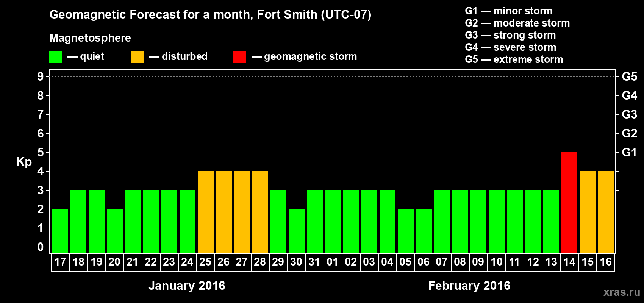Click the 'quiet' legend text

coord(92,57)
